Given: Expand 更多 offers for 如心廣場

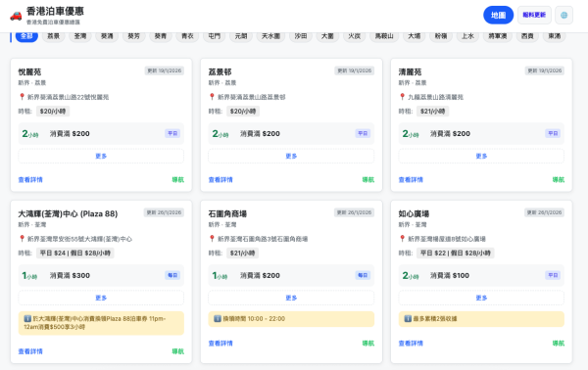Looking at the screenshot, I should pyautogui.click(x=481, y=298).
